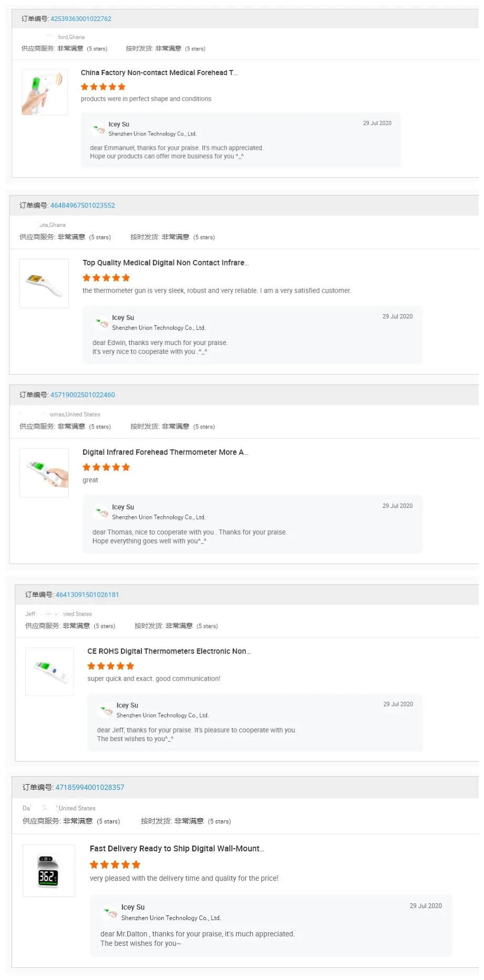Open product title CE ROHS Digital Thermometers Electronic
484x980 pixels.
(169, 651)
